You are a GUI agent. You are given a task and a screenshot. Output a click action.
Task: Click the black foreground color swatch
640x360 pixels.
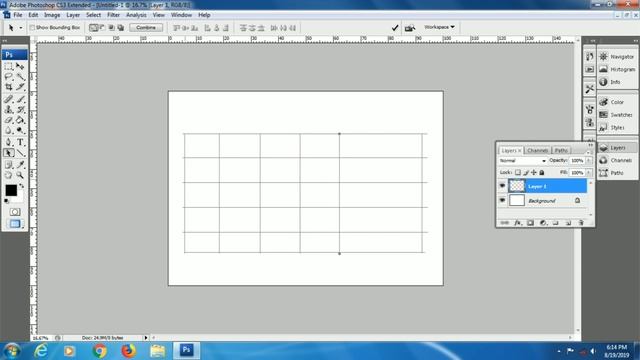coord(10,189)
